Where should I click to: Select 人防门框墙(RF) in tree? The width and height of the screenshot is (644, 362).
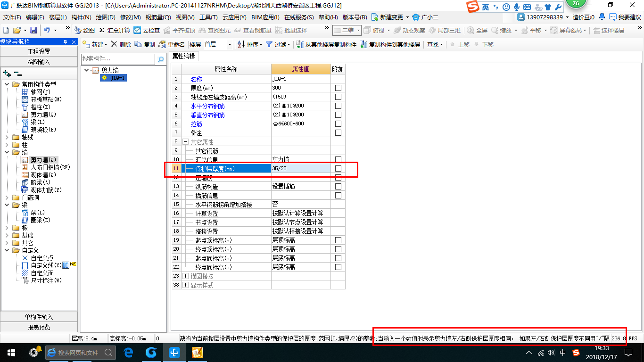50,167
